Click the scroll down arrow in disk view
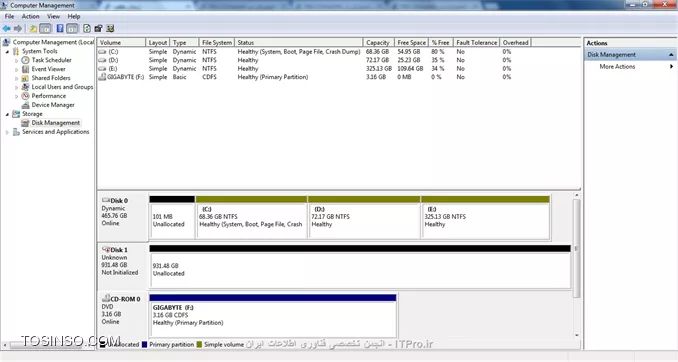Image resolution: width=678 pixels, height=362 pixels. tap(576, 335)
